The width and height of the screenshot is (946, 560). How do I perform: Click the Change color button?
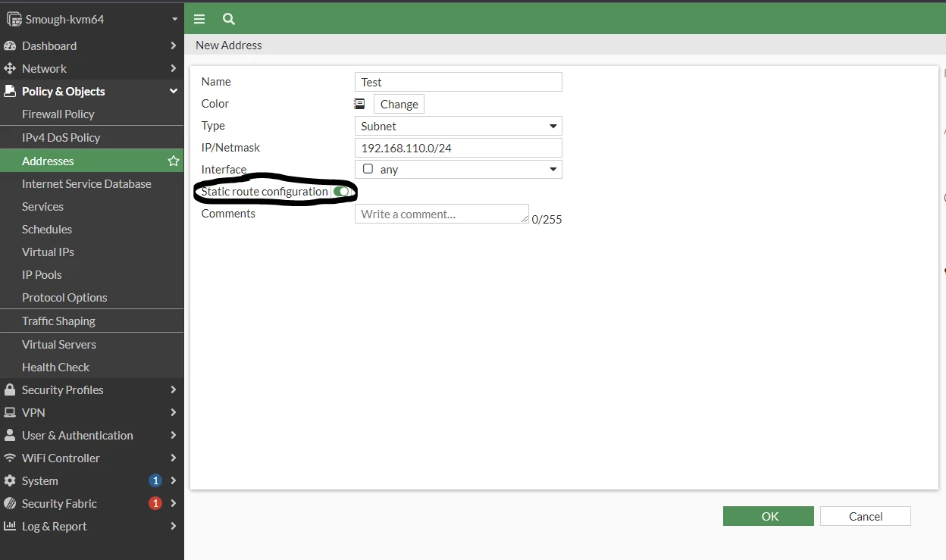399,104
